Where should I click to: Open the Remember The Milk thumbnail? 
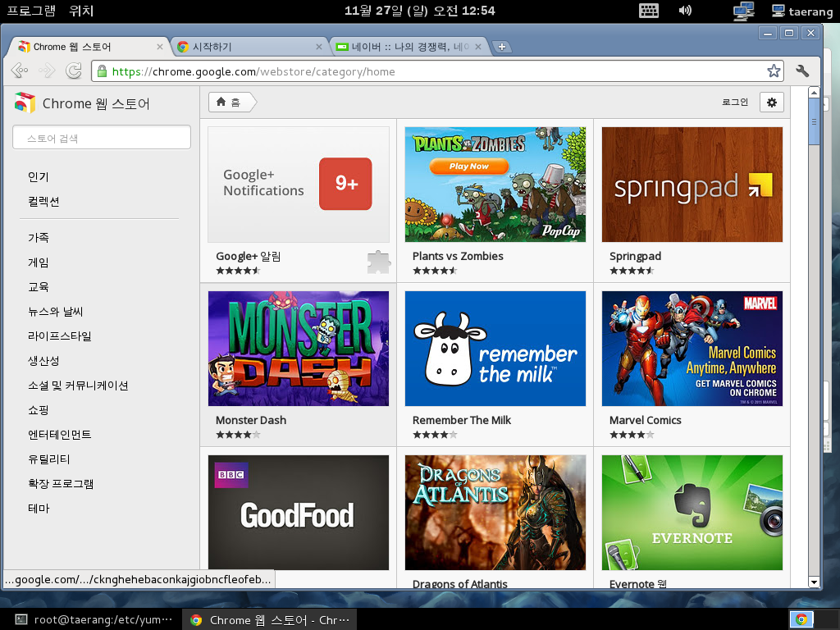(x=495, y=348)
